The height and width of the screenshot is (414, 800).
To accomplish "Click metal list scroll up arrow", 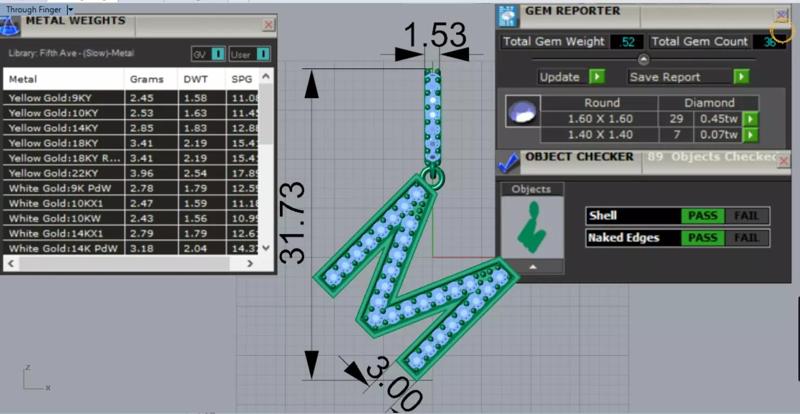I will (x=265, y=76).
